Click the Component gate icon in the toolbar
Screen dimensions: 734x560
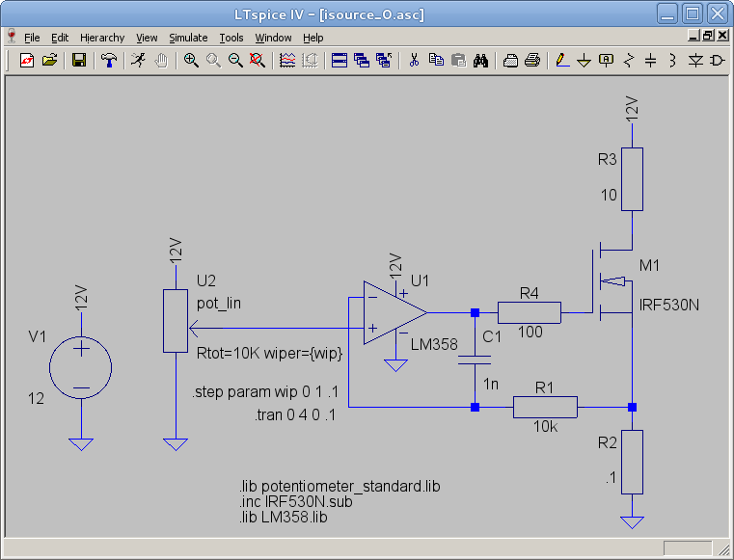(x=718, y=61)
